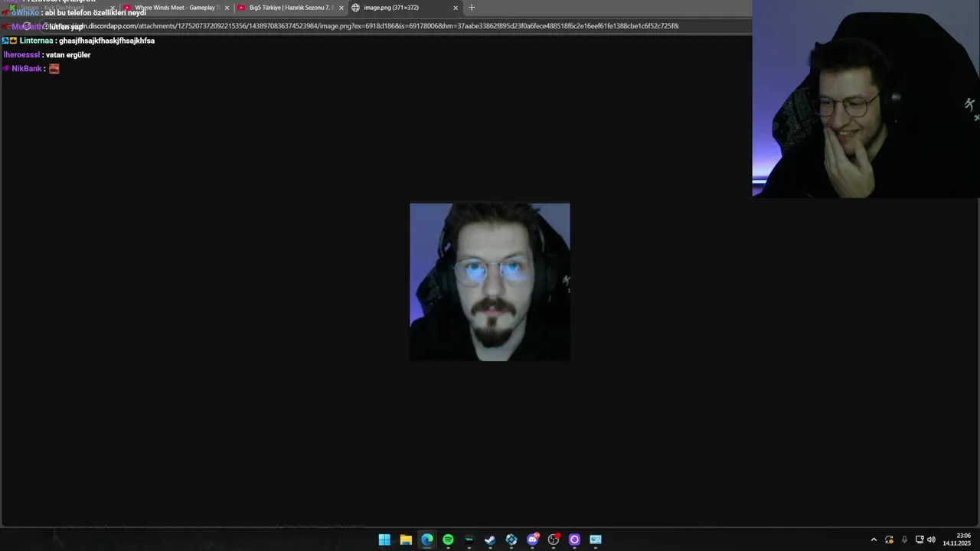Switch to the Big5 Türkiye tab
The width and height of the screenshot is (980, 551).
tap(291, 8)
